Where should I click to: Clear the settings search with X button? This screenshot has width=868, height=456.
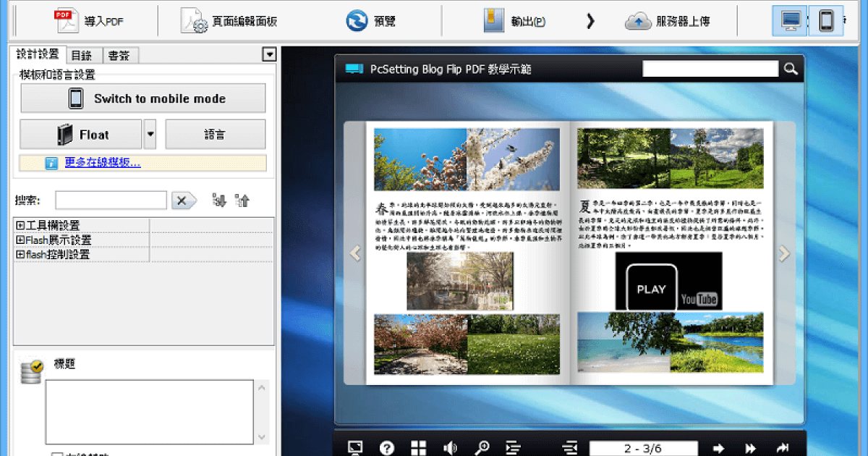[183, 200]
